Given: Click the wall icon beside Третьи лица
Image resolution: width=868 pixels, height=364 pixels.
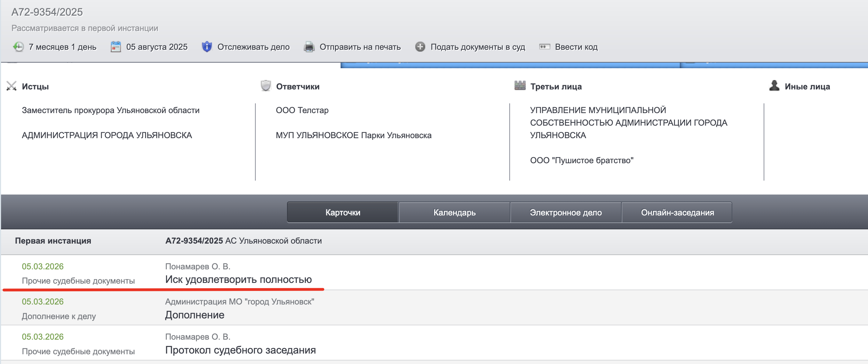Looking at the screenshot, I should tap(520, 86).
